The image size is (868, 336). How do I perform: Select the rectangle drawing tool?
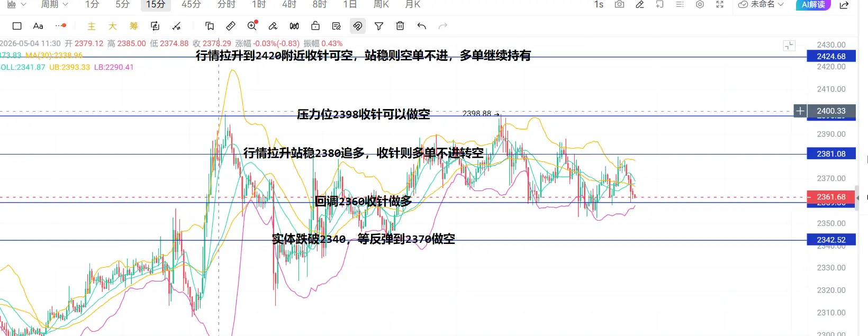tap(17, 26)
